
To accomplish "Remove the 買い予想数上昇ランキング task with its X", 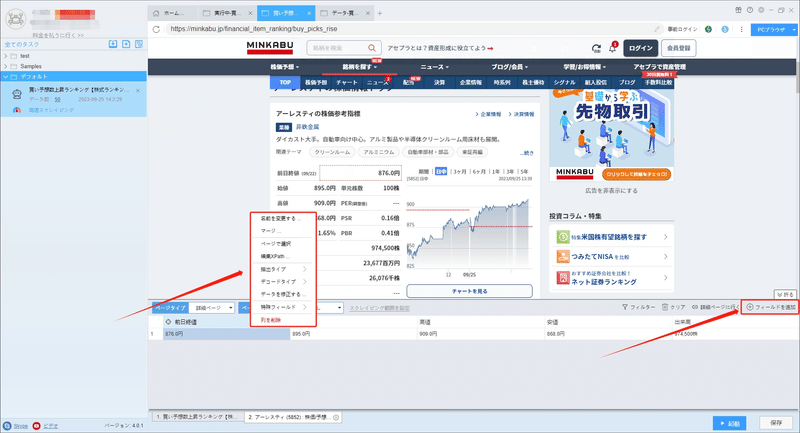I will pyautogui.click(x=138, y=91).
